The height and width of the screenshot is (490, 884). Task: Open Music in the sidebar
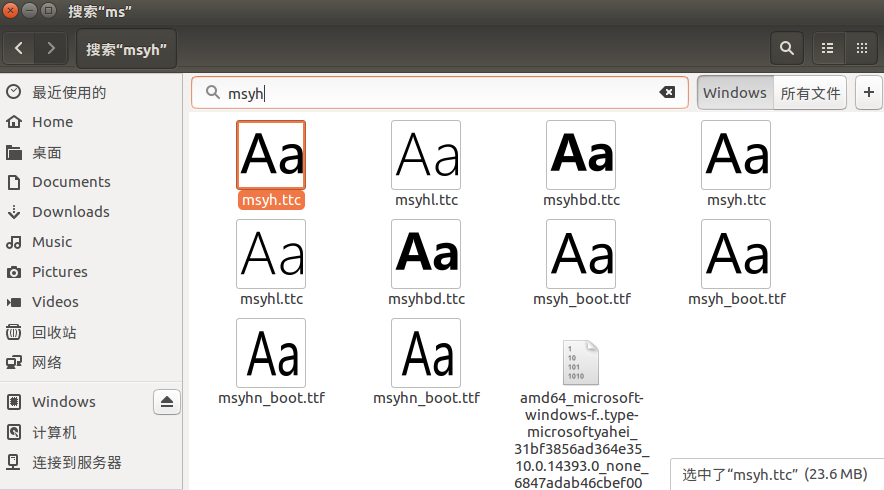click(x=91, y=242)
